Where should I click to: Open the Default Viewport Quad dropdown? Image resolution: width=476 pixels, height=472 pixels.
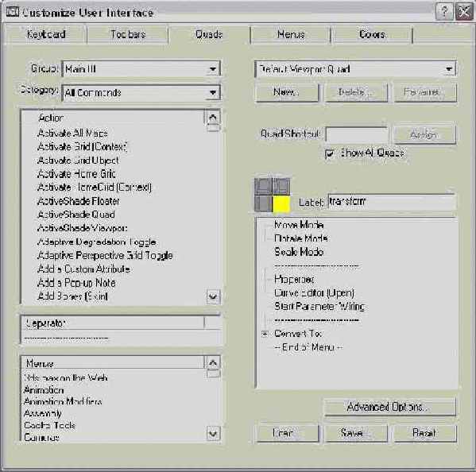pyautogui.click(x=449, y=69)
